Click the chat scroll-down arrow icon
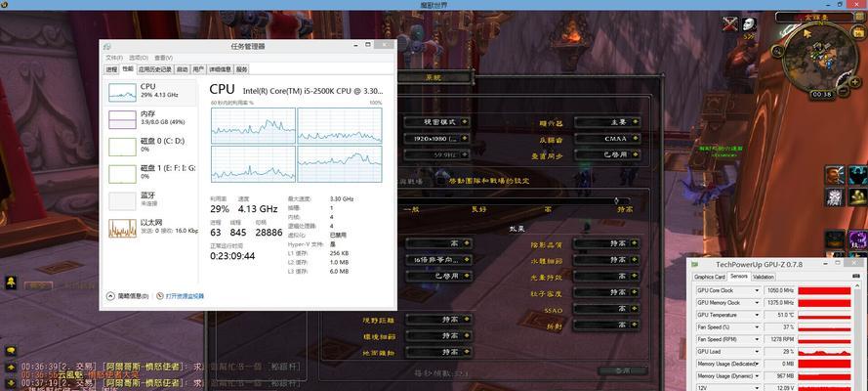 (11, 382)
